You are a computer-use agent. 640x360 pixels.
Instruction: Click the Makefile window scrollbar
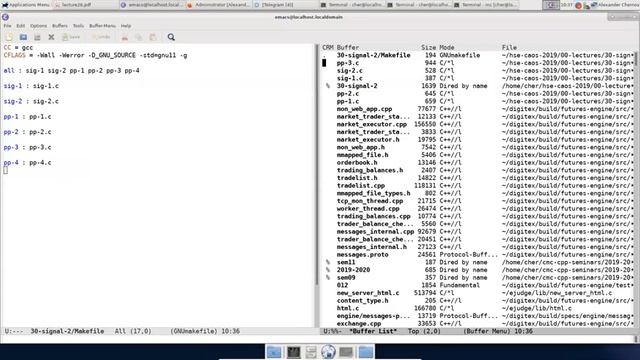[x=316, y=185]
